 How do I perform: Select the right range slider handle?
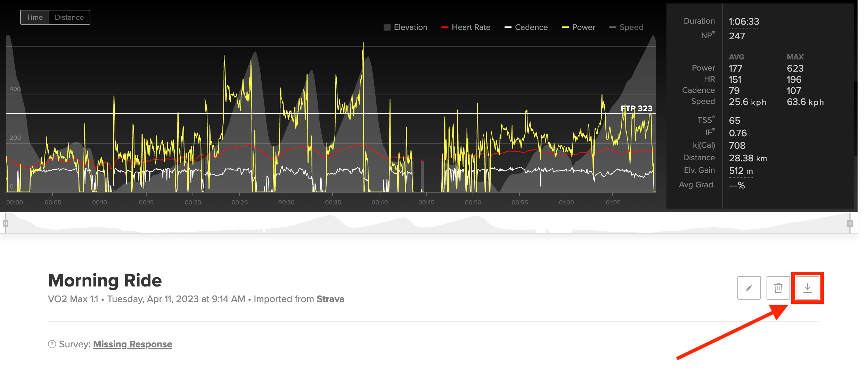coord(850,223)
